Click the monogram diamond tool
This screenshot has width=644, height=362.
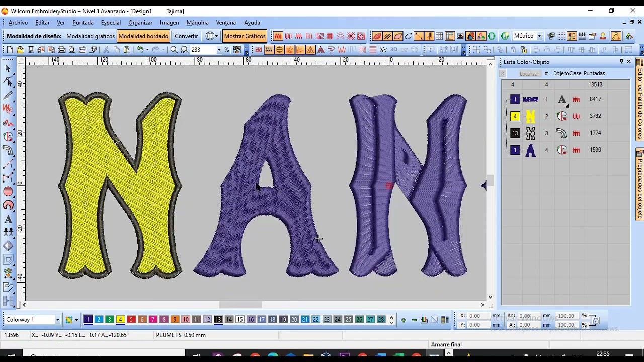[8, 246]
